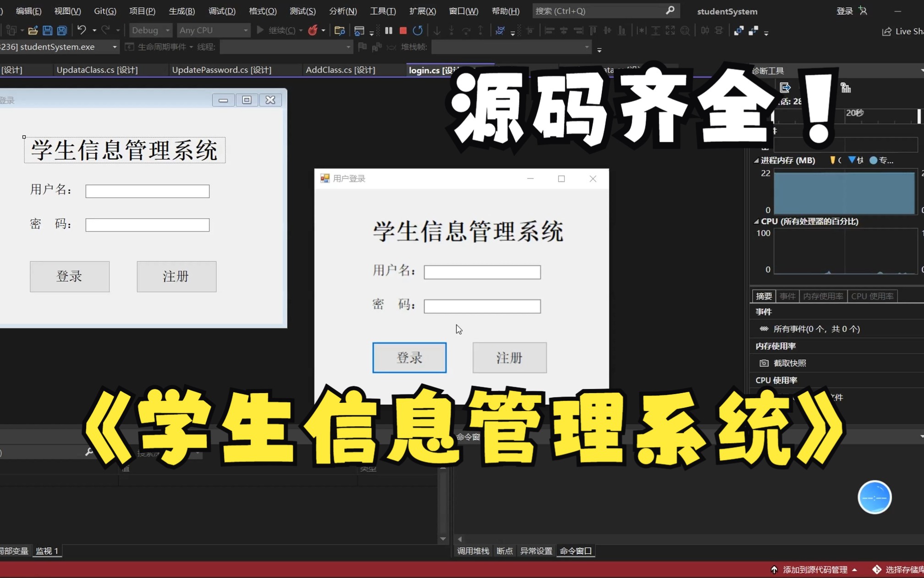Click the select tools icon in diagnostic tools

click(846, 87)
